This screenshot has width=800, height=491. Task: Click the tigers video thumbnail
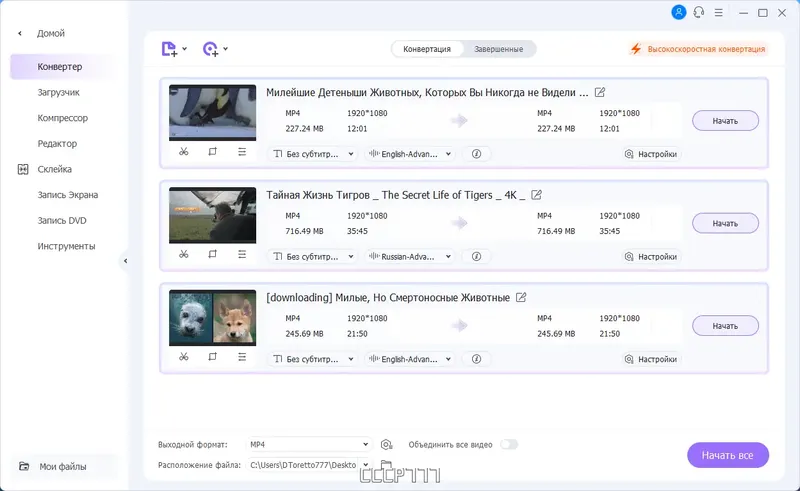coord(212,215)
